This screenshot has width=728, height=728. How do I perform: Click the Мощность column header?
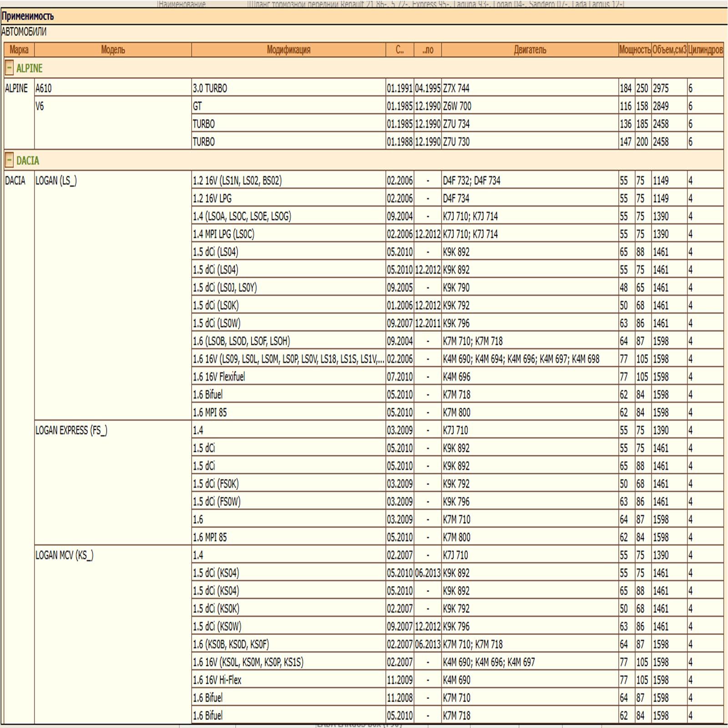pyautogui.click(x=634, y=50)
